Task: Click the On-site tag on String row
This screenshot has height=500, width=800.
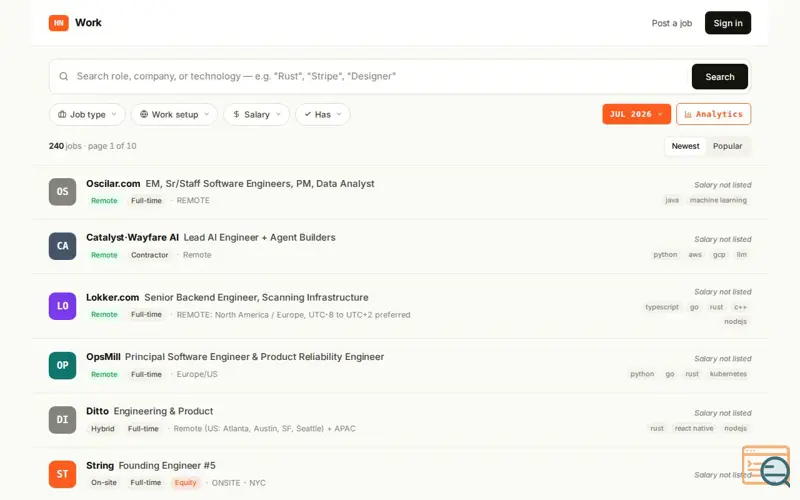Action: 104,483
